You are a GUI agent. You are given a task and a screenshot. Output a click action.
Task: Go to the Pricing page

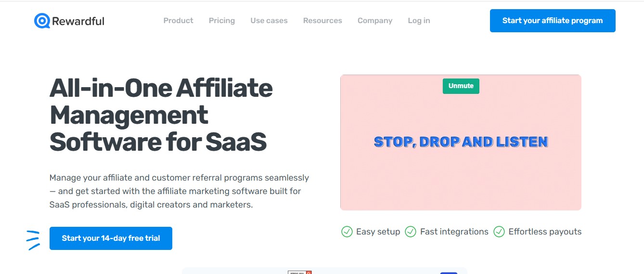222,21
